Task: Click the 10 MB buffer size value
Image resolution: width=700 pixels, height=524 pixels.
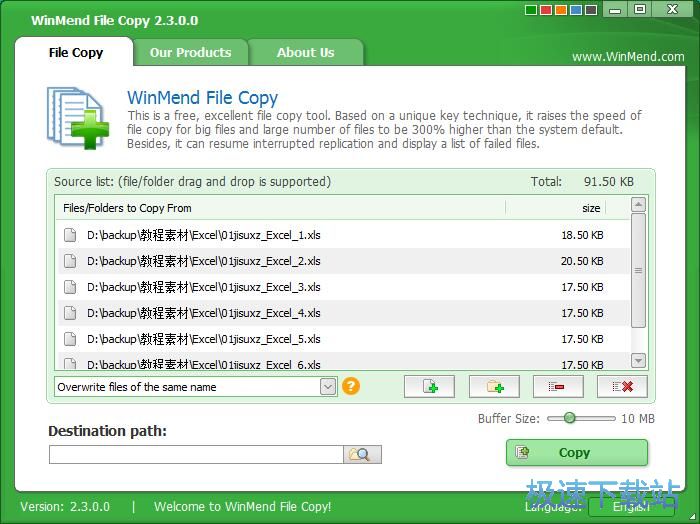Action: coord(638,419)
